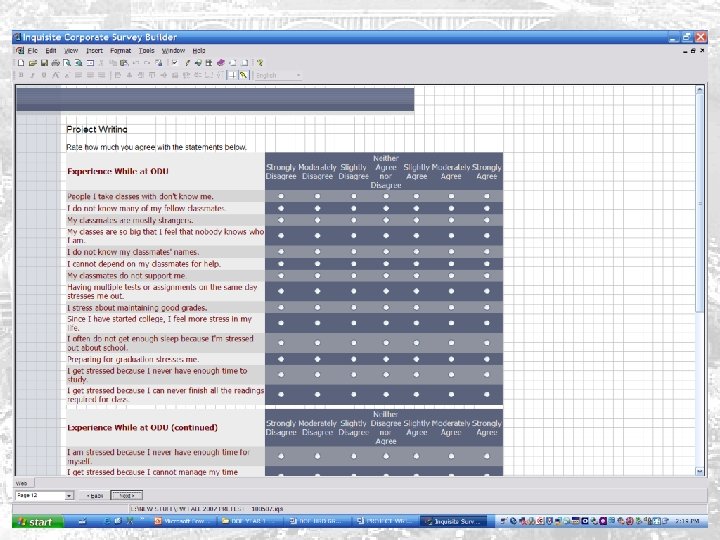Select Neither option for 'My classmates are mostly strangers'
Viewport: 720px width, 540px height.
point(386,220)
